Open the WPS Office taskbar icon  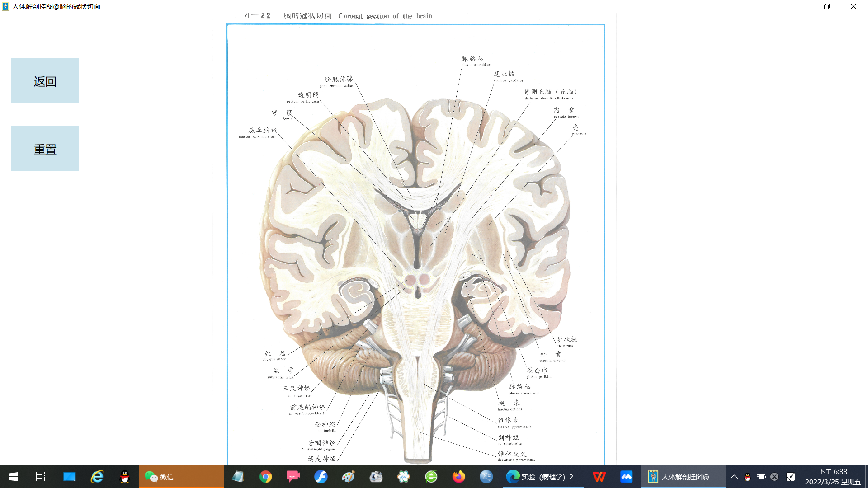tap(599, 477)
